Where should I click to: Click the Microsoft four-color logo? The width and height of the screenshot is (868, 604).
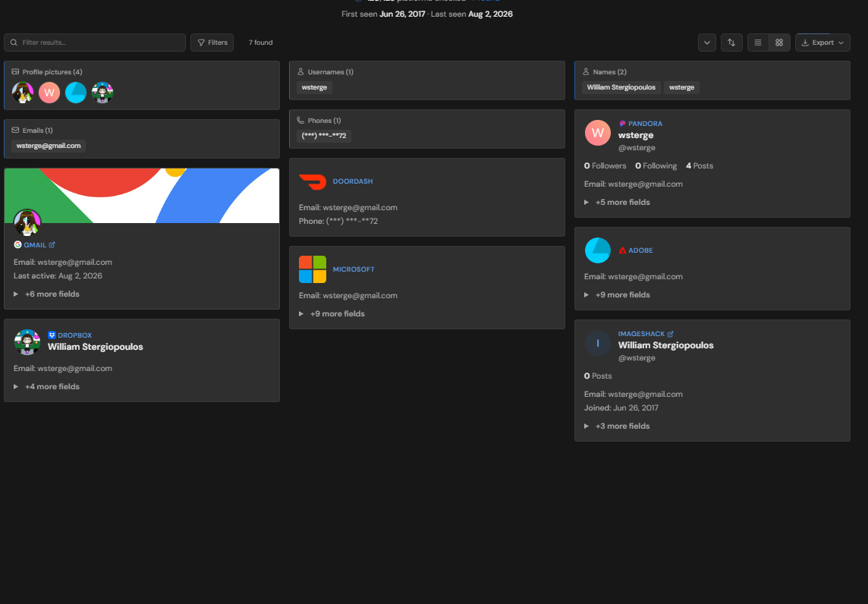pos(312,269)
